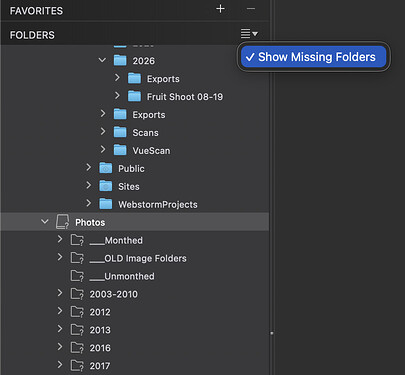Click the Photos missing drive icon

[62, 222]
